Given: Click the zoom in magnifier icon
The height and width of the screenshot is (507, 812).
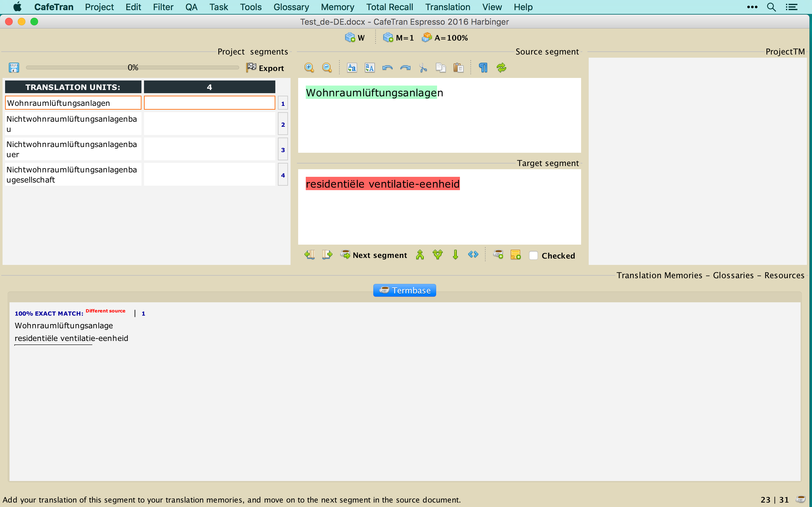Looking at the screenshot, I should pos(309,68).
